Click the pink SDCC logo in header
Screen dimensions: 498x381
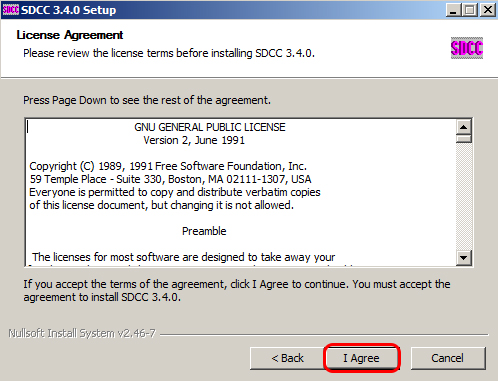pyautogui.click(x=467, y=48)
